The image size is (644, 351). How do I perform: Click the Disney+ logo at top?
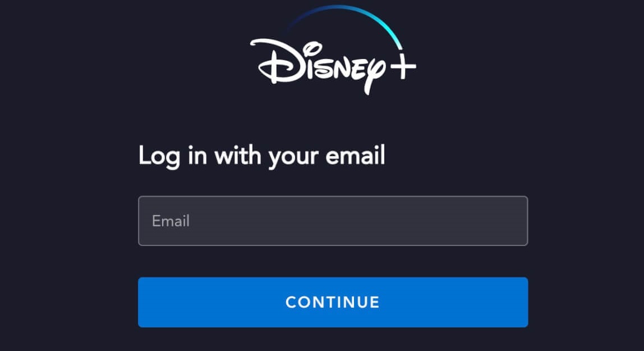click(333, 50)
